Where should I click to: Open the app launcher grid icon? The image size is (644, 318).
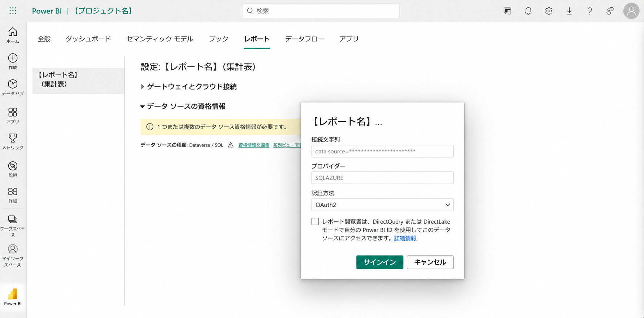pos(13,11)
